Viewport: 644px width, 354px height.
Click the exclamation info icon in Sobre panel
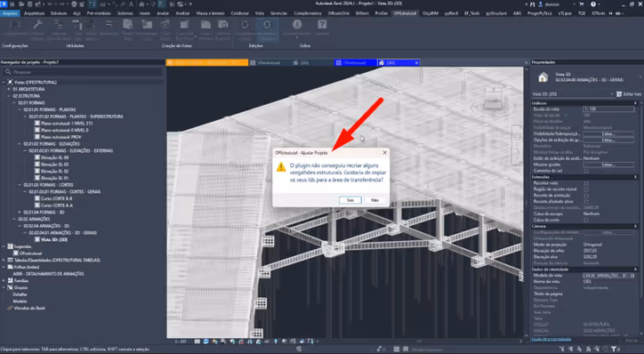coord(297,25)
